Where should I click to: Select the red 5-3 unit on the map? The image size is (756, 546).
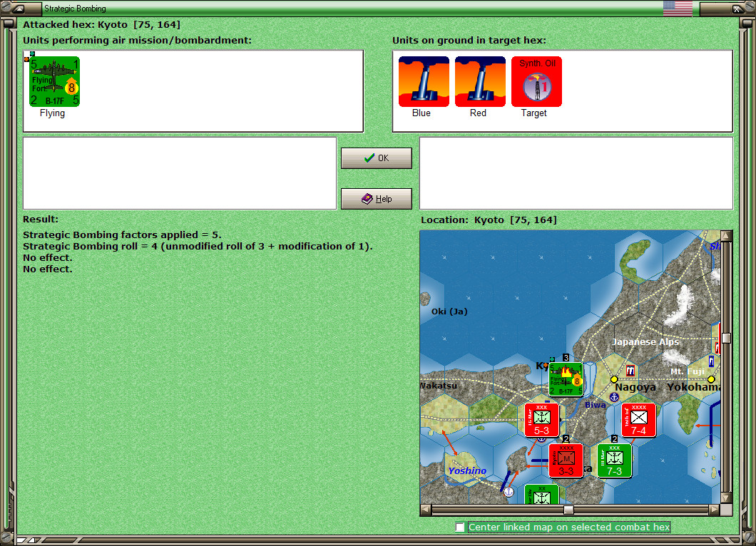541,421
